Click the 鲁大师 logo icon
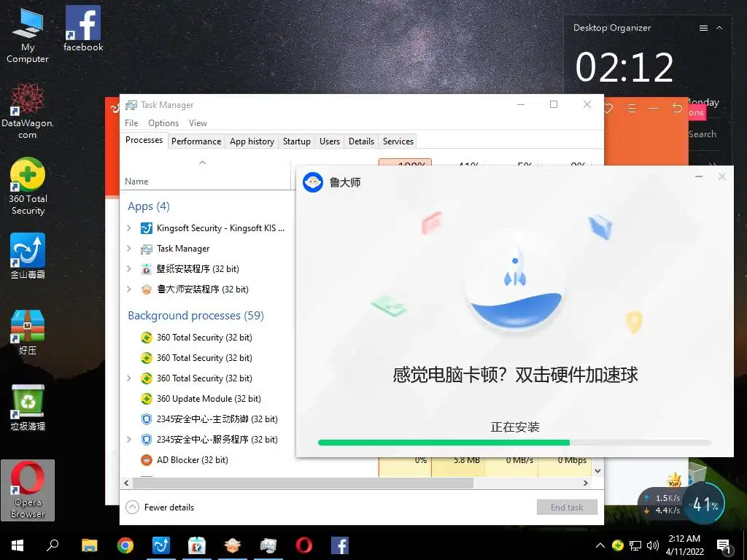The width and height of the screenshot is (747, 560). 313,182
